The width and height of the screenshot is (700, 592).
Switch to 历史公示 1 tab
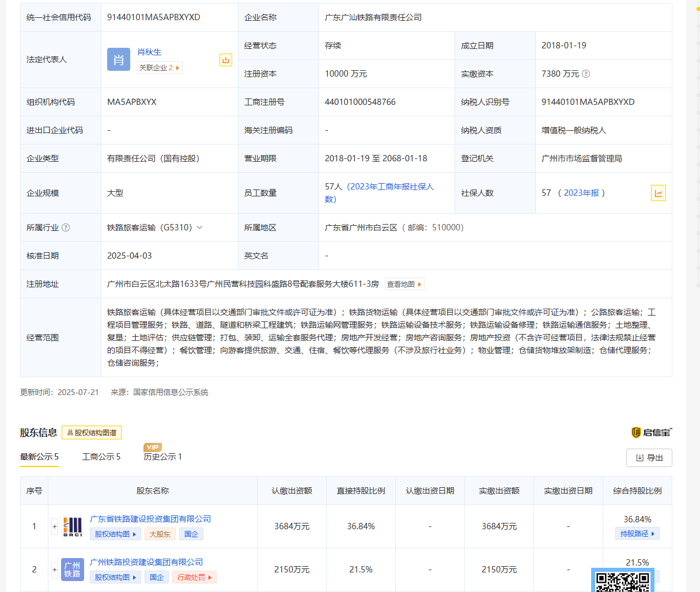click(162, 457)
